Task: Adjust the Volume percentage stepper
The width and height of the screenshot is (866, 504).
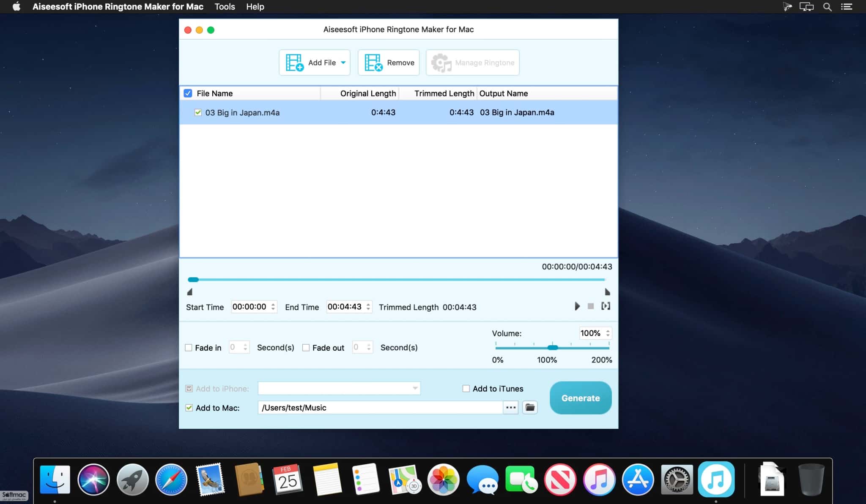Action: [x=608, y=333]
